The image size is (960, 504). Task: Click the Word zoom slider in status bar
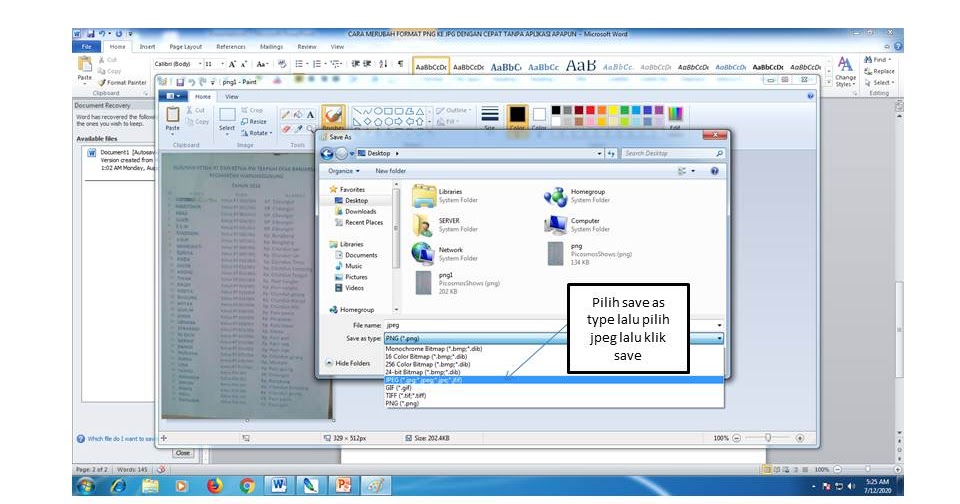867,470
